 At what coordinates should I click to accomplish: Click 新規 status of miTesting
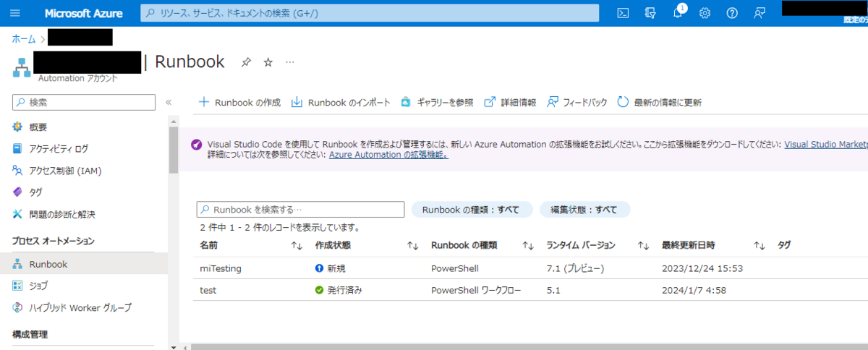click(x=331, y=268)
